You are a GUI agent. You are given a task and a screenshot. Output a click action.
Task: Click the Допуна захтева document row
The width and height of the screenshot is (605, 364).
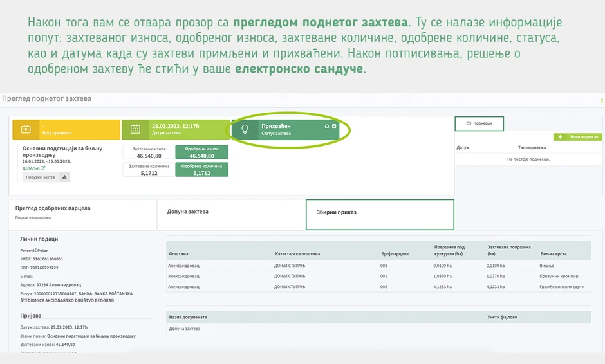[378, 329]
